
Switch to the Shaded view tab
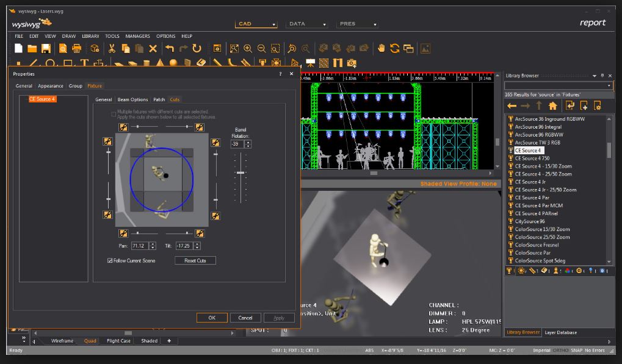pyautogui.click(x=149, y=341)
